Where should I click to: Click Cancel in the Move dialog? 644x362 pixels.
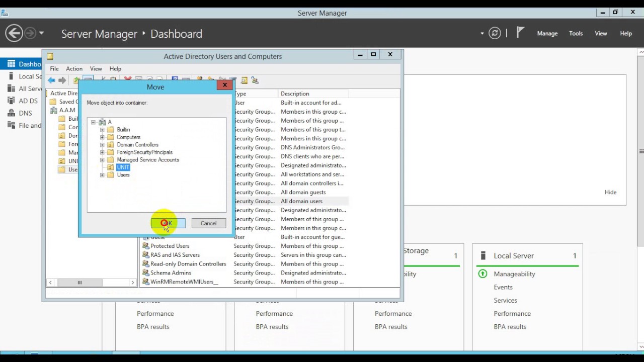(209, 223)
